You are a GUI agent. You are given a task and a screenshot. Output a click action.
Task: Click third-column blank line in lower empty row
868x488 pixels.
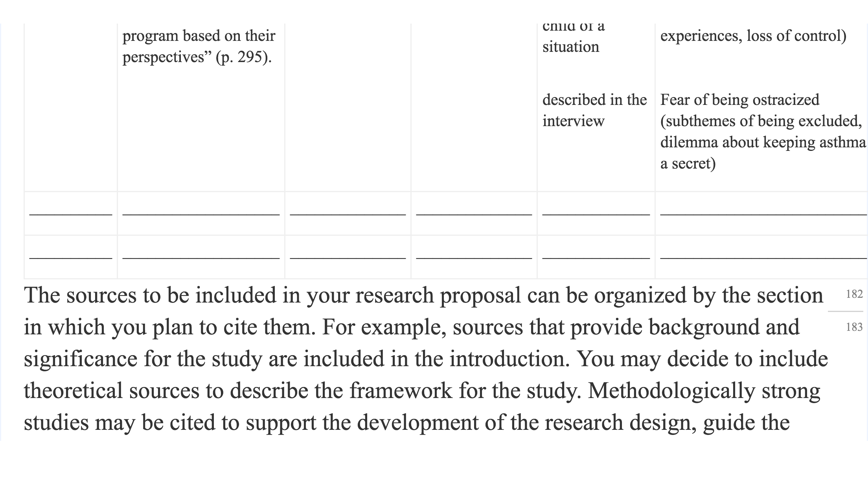click(x=348, y=258)
